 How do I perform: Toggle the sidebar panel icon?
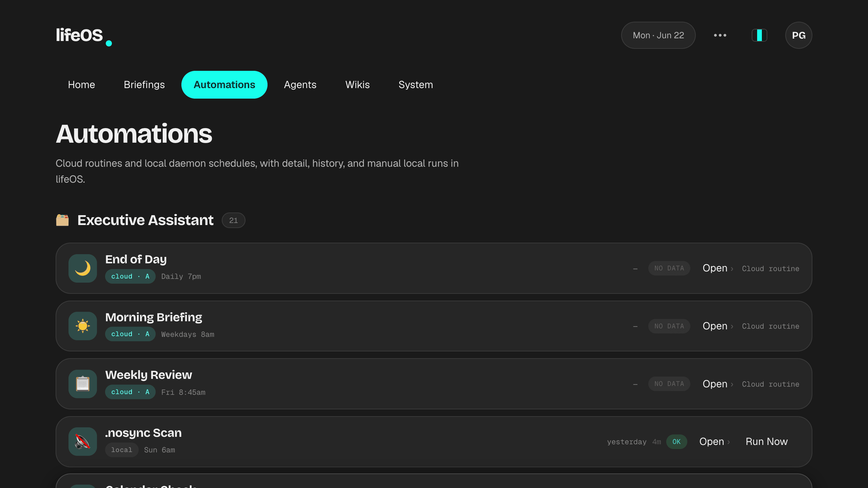pyautogui.click(x=759, y=35)
